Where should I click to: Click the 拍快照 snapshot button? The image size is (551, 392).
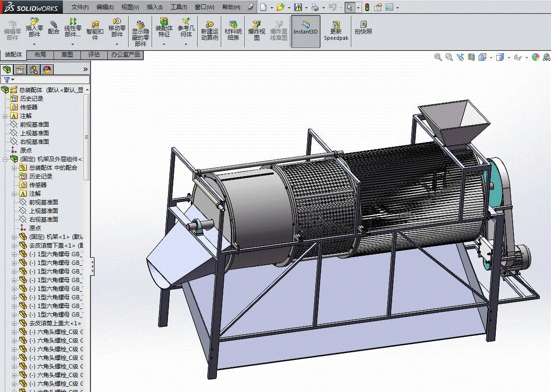coord(363,28)
